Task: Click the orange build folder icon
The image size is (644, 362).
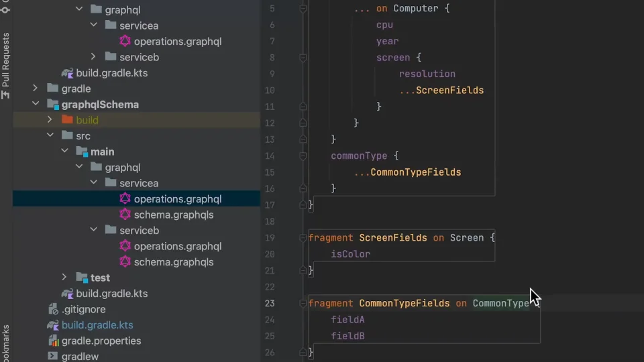Action: [67, 120]
